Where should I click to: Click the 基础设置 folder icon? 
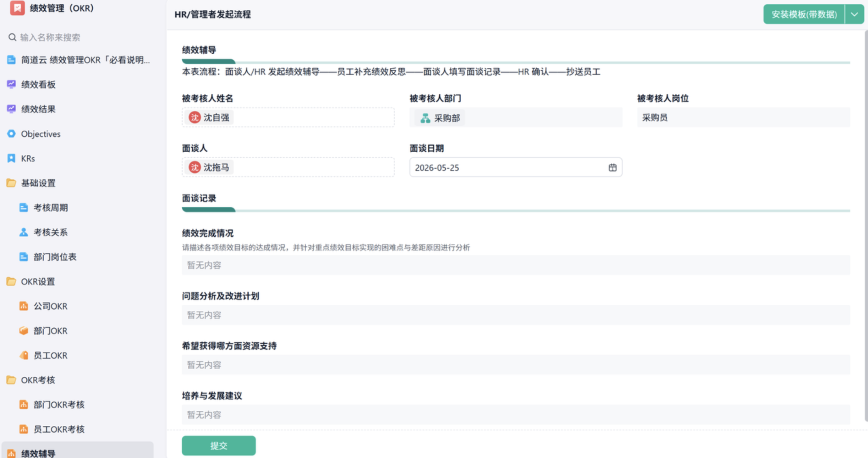click(x=11, y=183)
